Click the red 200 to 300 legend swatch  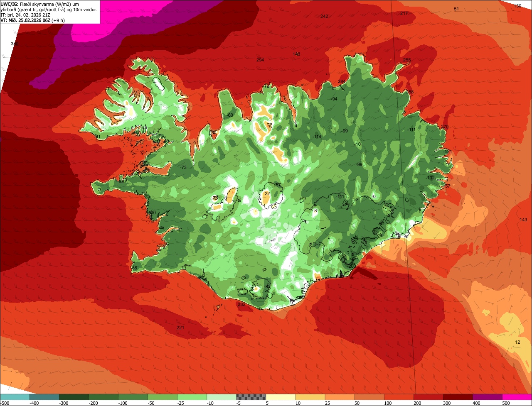pos(428,396)
